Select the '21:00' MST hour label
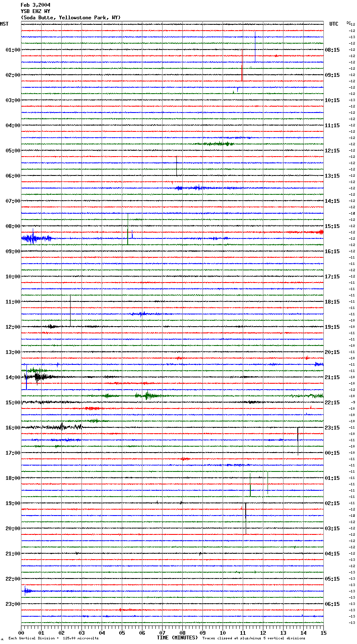This screenshot has width=357, height=644. [13, 554]
